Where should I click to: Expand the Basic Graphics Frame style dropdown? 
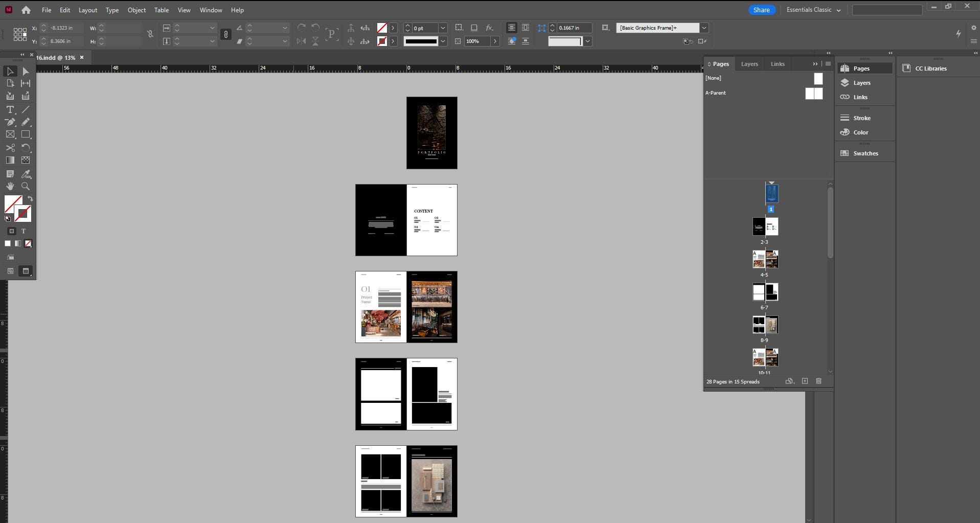click(x=704, y=28)
